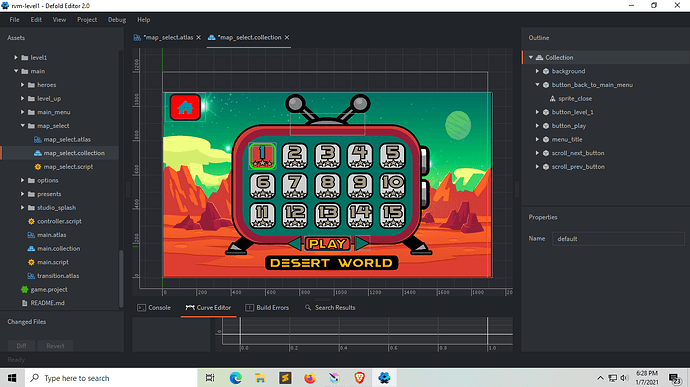Select the PLAY button in scene view
Screen dimensions: 690x387
(328, 243)
